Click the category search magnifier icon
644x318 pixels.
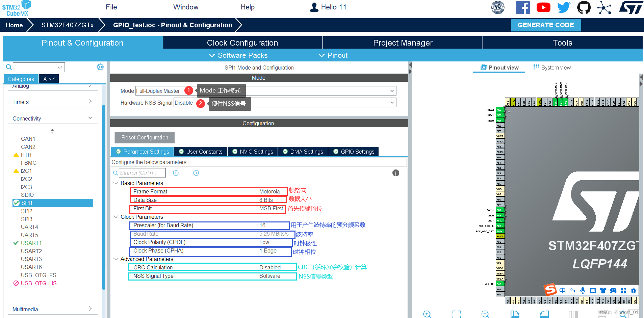[x=9, y=67]
